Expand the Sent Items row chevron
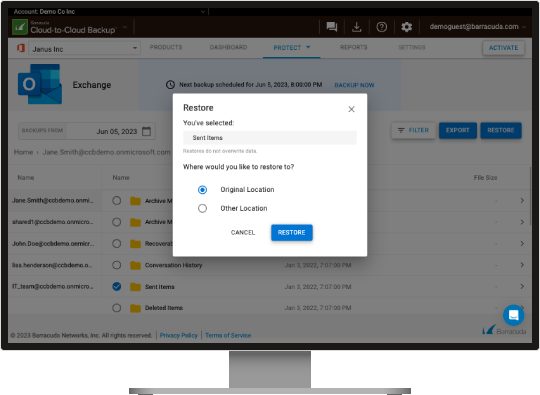Image resolution: width=540 pixels, height=395 pixels. (522, 286)
